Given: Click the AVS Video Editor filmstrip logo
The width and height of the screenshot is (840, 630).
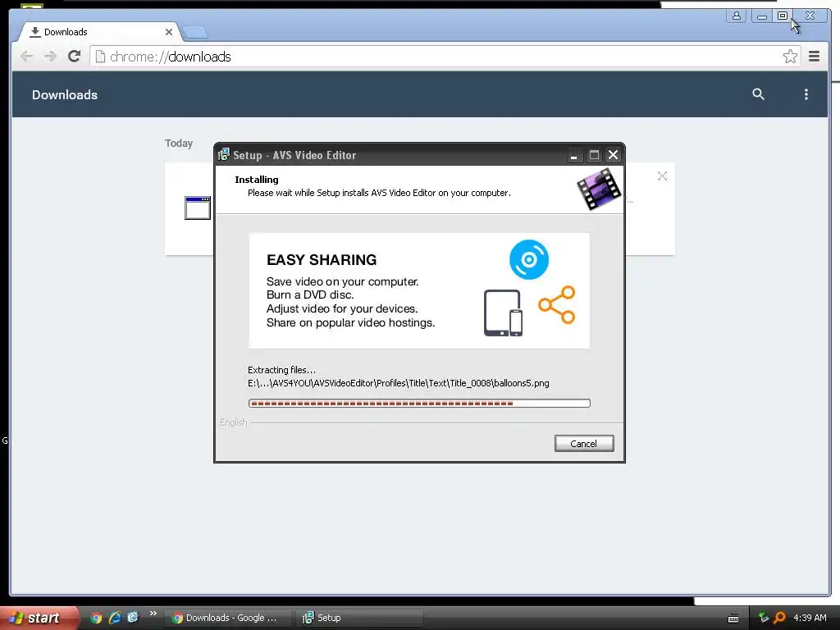Looking at the screenshot, I should tap(599, 189).
